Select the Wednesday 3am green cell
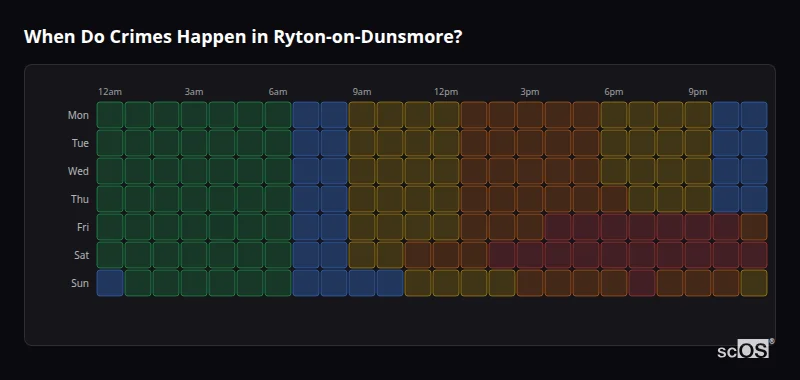 click(x=194, y=171)
